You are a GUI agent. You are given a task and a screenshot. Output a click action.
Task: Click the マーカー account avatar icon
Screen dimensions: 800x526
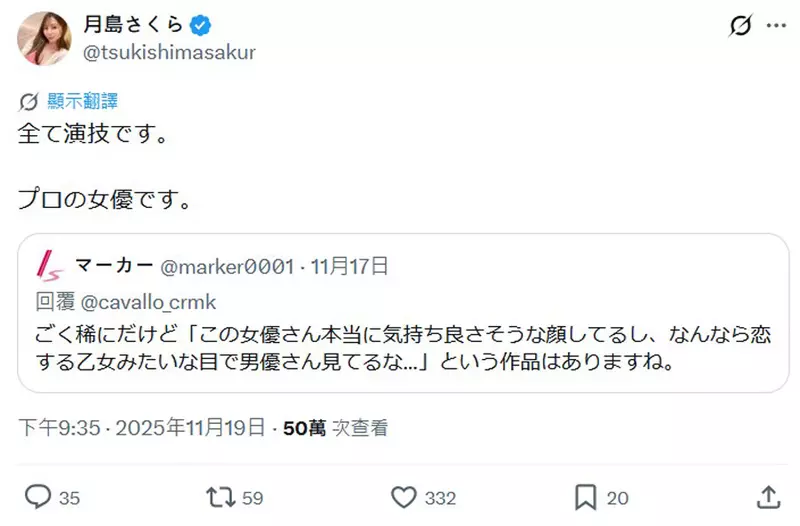pos(51,266)
